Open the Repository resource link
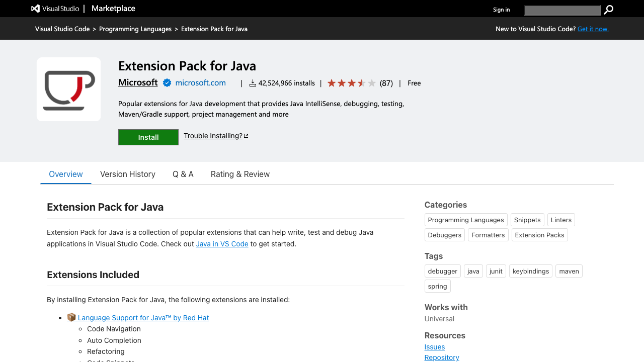 coord(442,357)
